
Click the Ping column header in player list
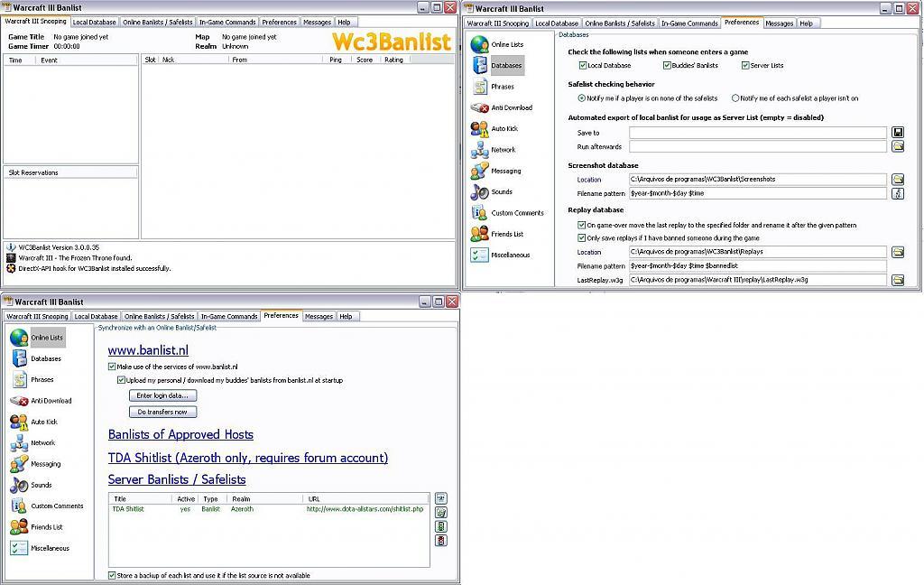(x=337, y=60)
